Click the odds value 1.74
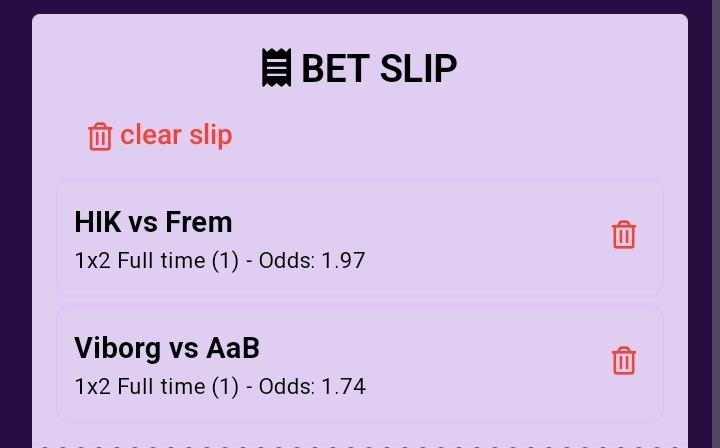 [343, 386]
